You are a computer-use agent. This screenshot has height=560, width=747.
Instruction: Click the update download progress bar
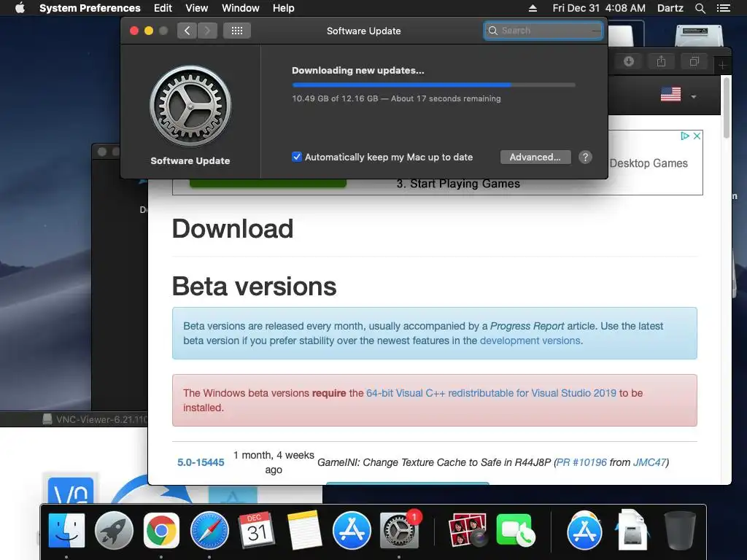(x=433, y=85)
